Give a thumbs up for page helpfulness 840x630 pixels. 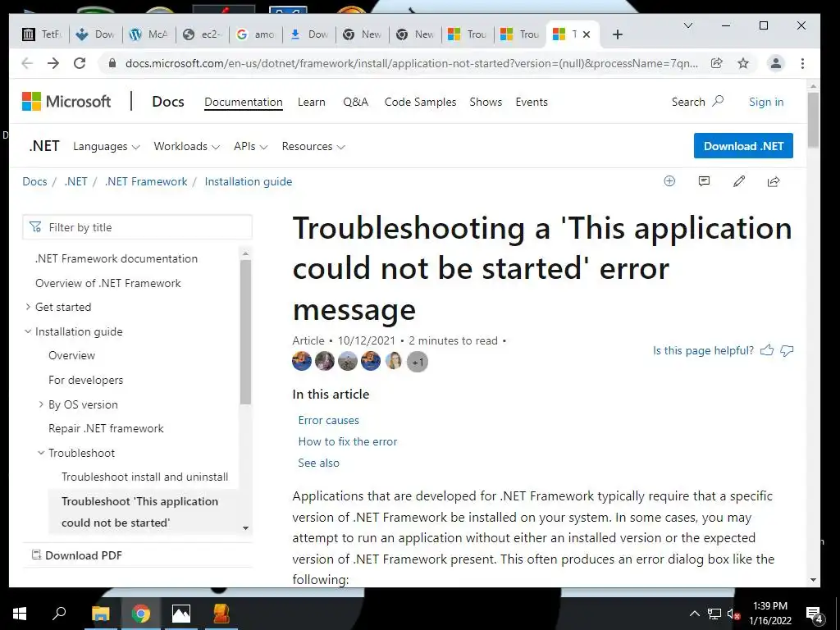pyautogui.click(x=767, y=350)
